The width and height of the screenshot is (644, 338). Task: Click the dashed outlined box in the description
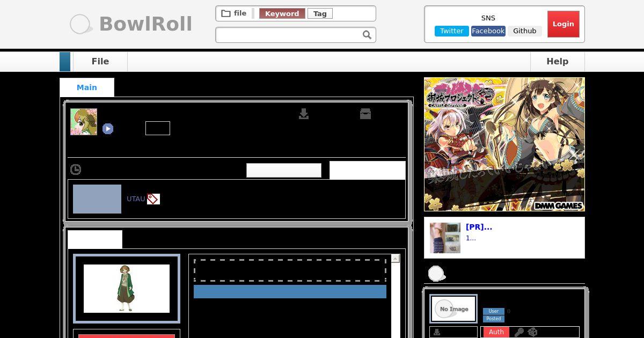(290, 270)
